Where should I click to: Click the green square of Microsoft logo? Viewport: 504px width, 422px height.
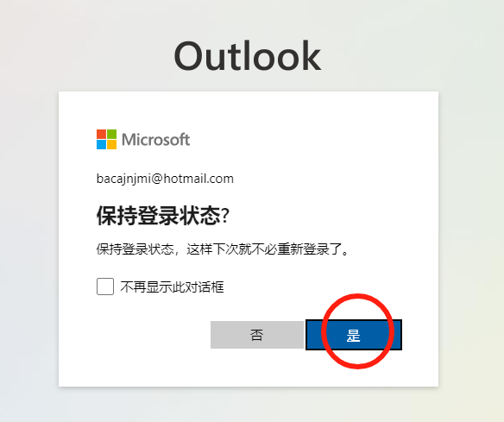[111, 134]
